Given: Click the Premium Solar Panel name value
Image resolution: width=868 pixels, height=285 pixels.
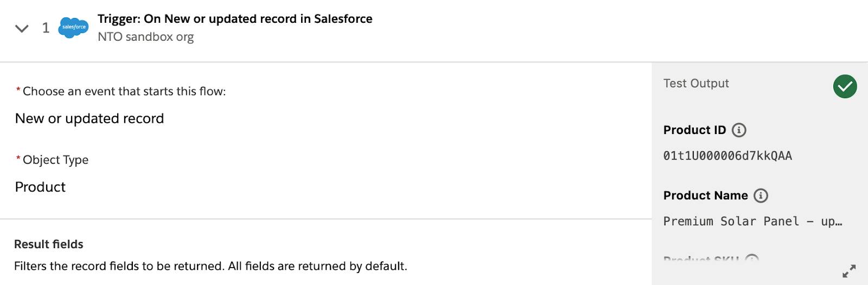Looking at the screenshot, I should pyautogui.click(x=753, y=221).
